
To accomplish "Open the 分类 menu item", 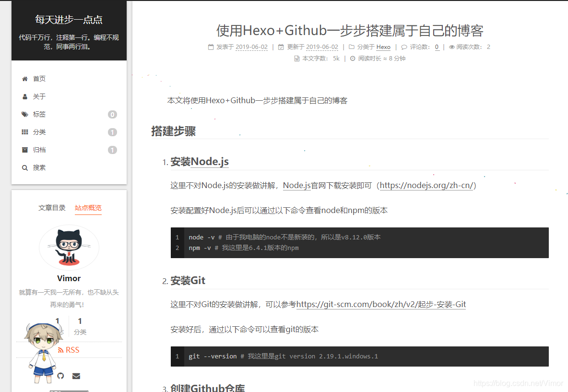I will 69,132.
